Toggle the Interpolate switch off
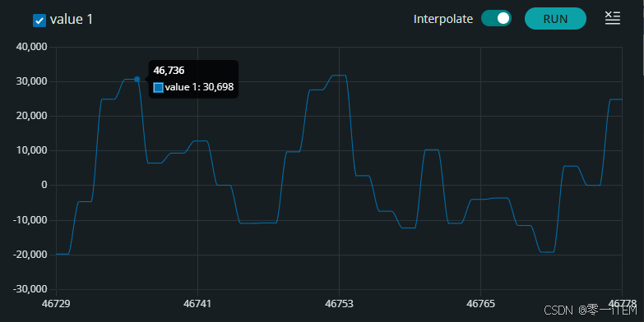 pos(496,18)
